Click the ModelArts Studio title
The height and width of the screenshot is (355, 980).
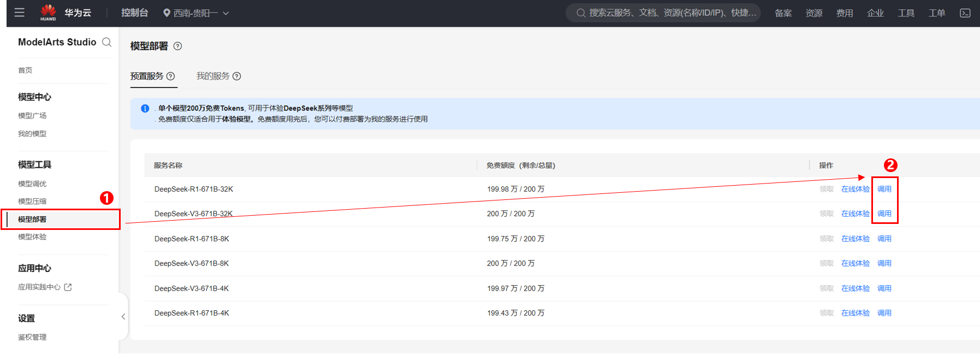click(x=57, y=42)
